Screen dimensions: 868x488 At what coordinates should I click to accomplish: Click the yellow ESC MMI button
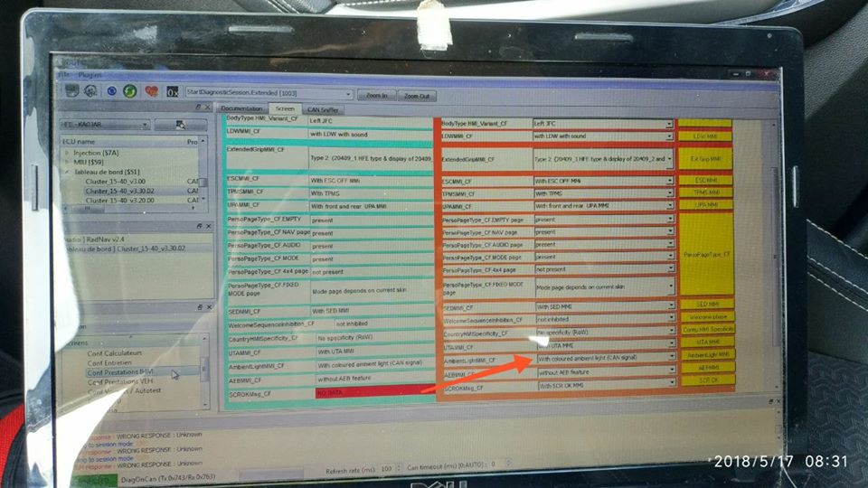pos(706,181)
